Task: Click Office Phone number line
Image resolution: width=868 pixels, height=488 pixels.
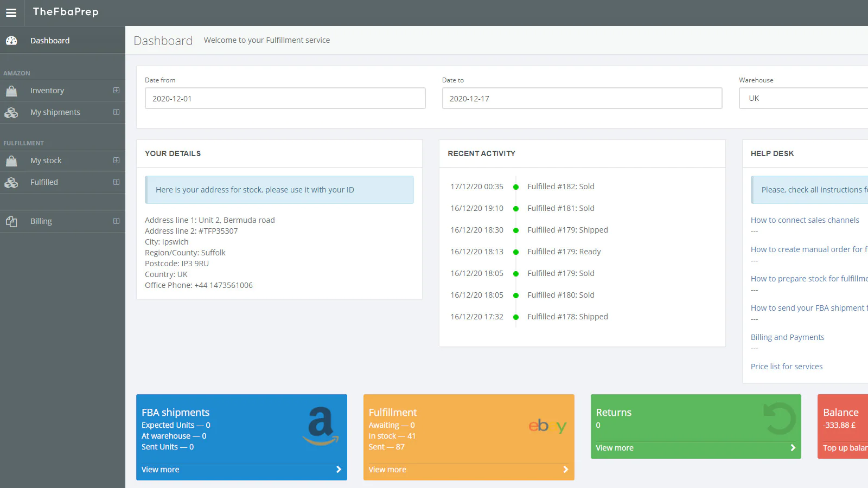Action: pos(199,285)
